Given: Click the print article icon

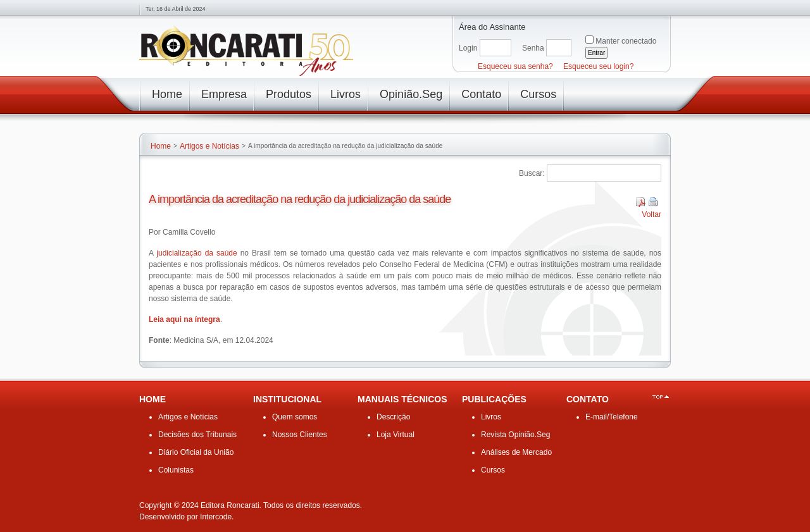Looking at the screenshot, I should (653, 202).
